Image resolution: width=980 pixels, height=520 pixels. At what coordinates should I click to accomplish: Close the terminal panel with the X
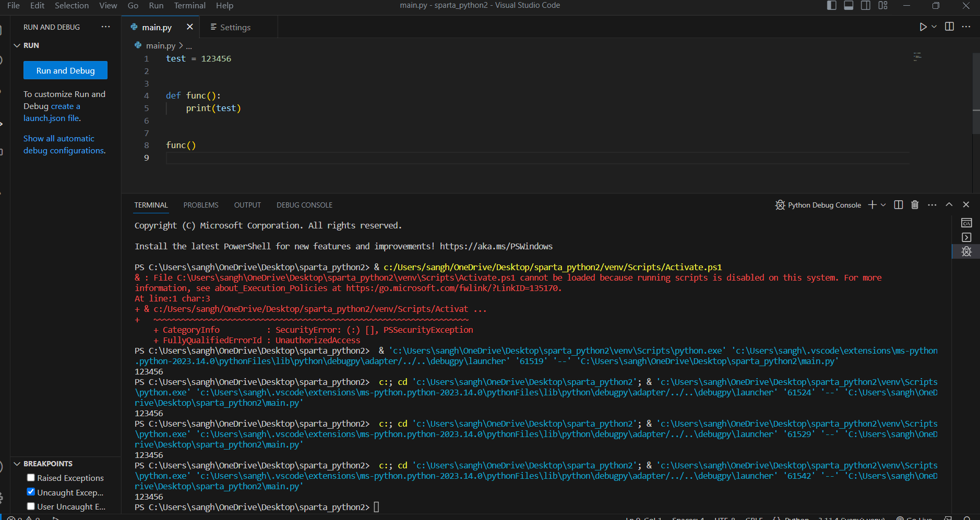click(x=966, y=204)
